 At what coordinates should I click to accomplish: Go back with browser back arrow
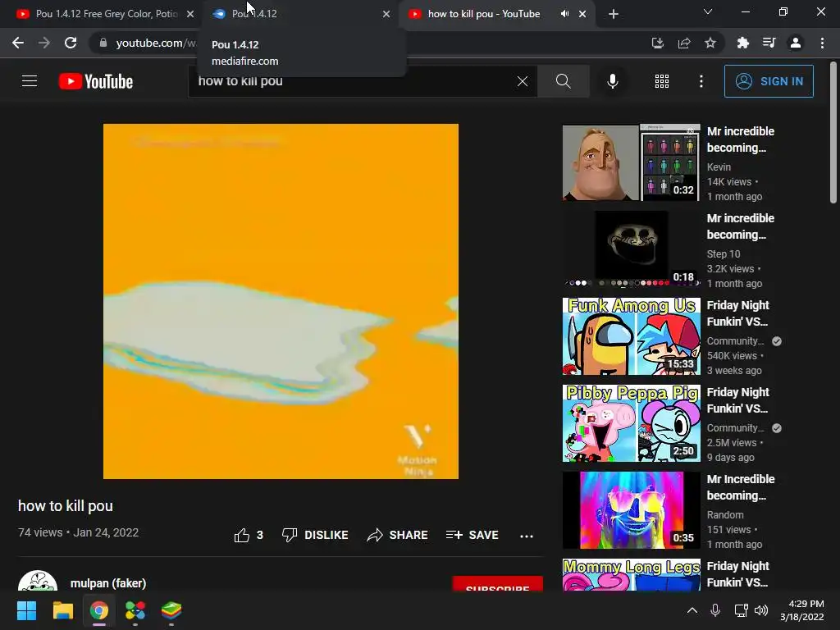point(18,43)
